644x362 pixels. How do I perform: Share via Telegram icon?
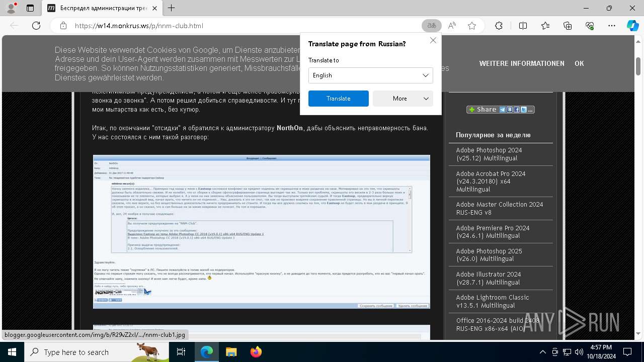click(503, 110)
